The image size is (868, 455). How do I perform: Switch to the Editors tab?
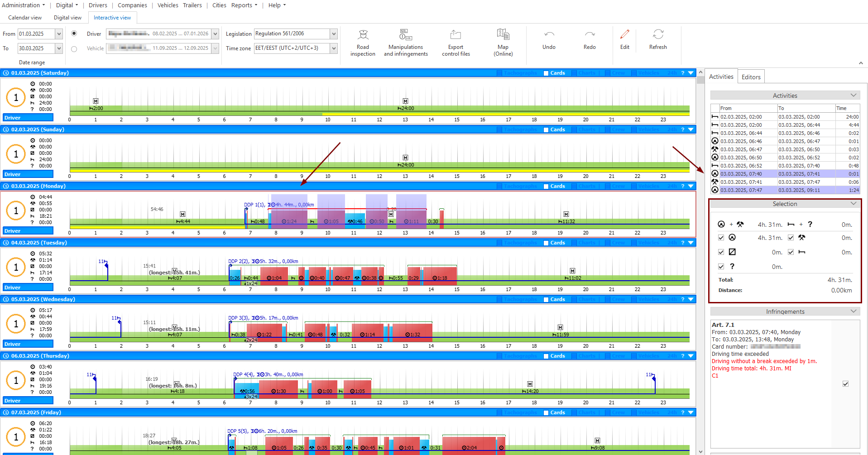[751, 77]
